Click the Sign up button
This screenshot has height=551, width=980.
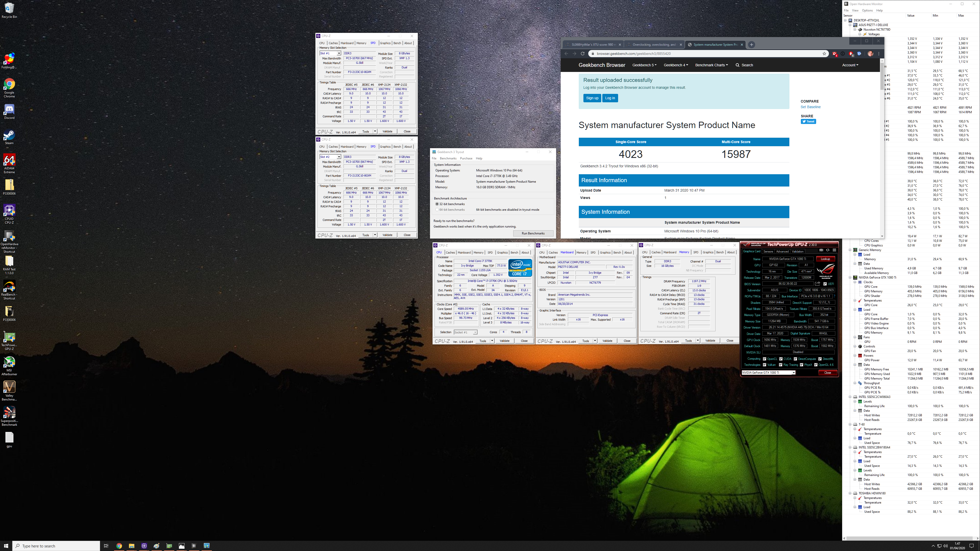[x=592, y=98]
